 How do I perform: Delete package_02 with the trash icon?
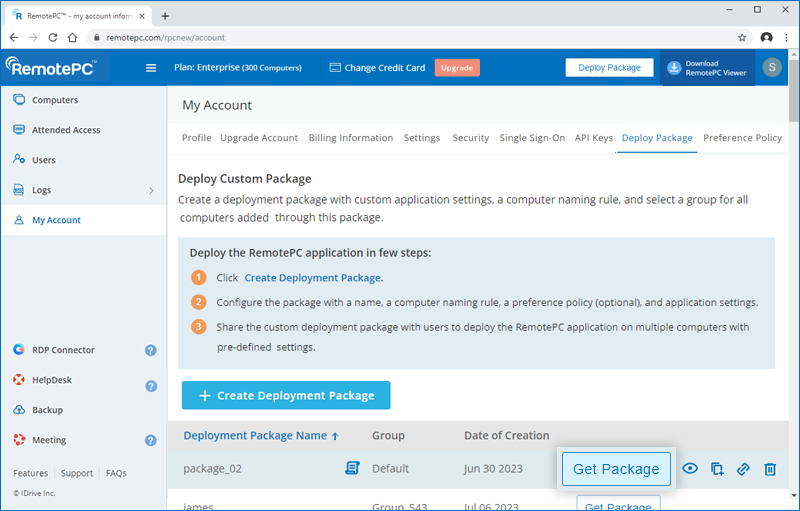pyautogui.click(x=770, y=469)
